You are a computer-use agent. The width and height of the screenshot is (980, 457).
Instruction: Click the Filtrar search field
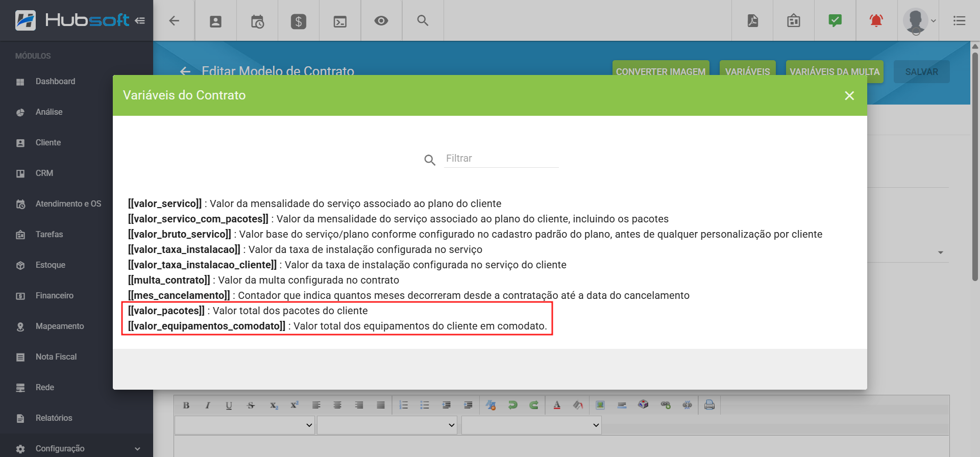pos(501,159)
